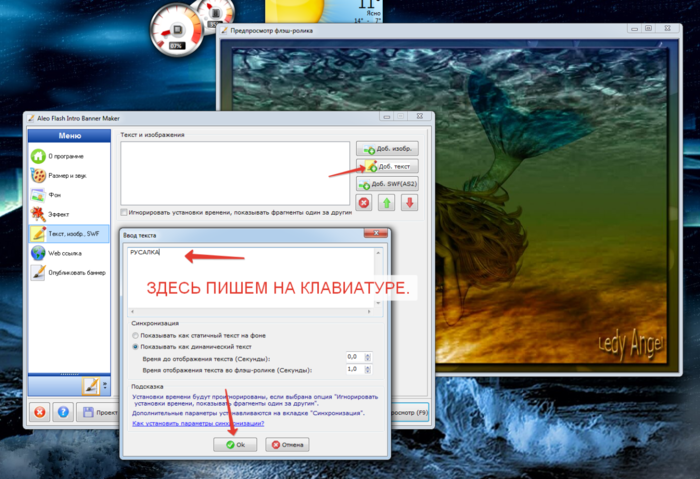Select 'Показывать как динамический текст' radio button
The width and height of the screenshot is (700, 479).
click(136, 346)
